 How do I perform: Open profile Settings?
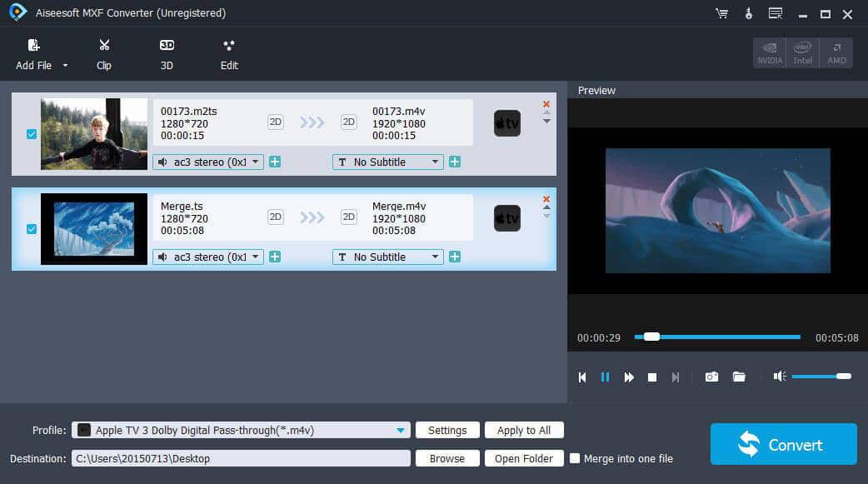447,430
